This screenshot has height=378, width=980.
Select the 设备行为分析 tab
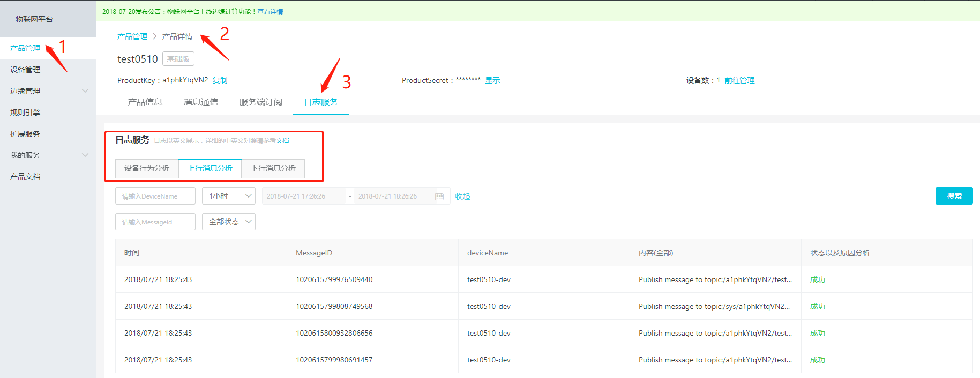pyautogui.click(x=147, y=168)
